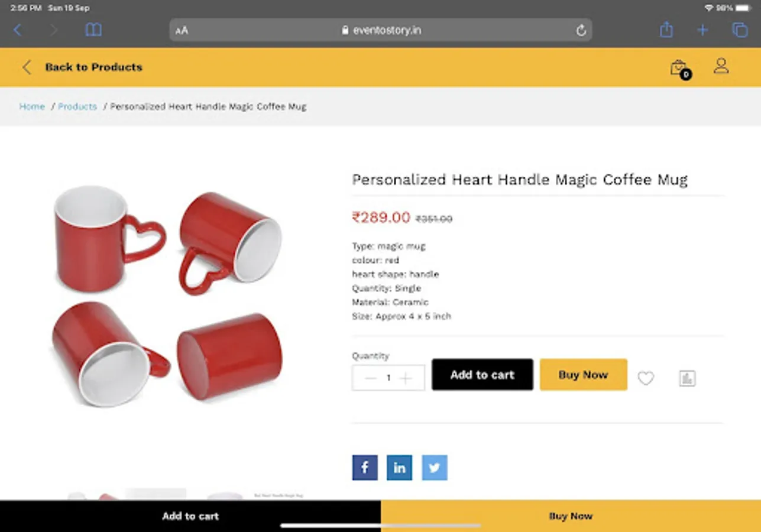Collapse back using the Back to Products chevron
The width and height of the screenshot is (761, 532).
(27, 67)
